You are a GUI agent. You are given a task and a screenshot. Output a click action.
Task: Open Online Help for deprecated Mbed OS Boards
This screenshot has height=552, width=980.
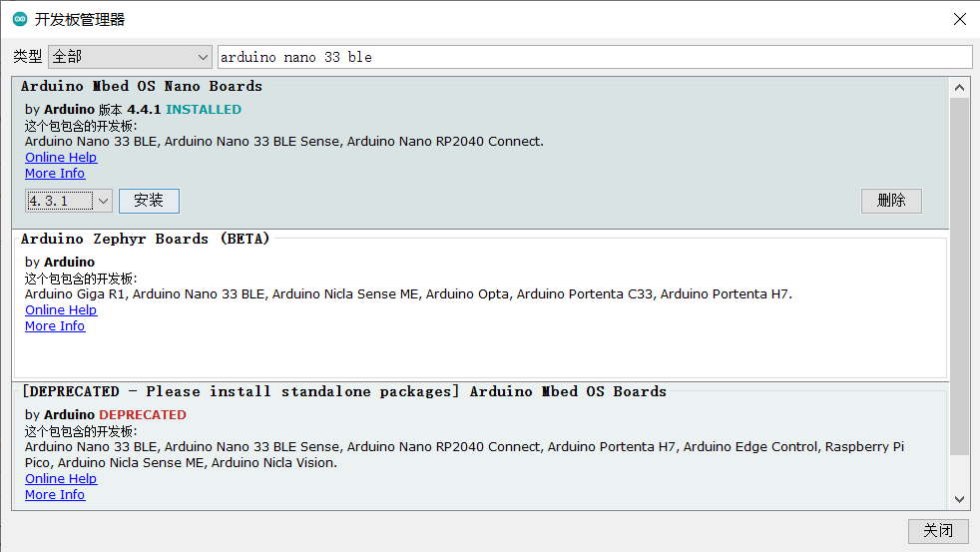click(61, 479)
